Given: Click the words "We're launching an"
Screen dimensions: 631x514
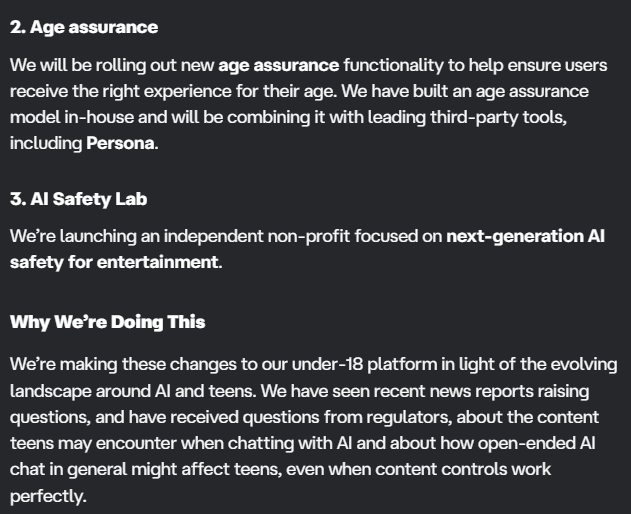Looking at the screenshot, I should [x=79, y=237].
